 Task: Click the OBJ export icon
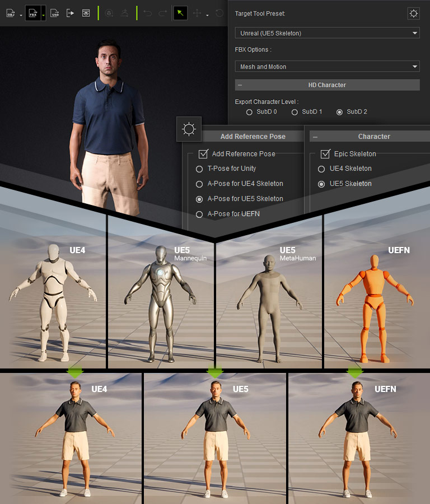click(11, 13)
